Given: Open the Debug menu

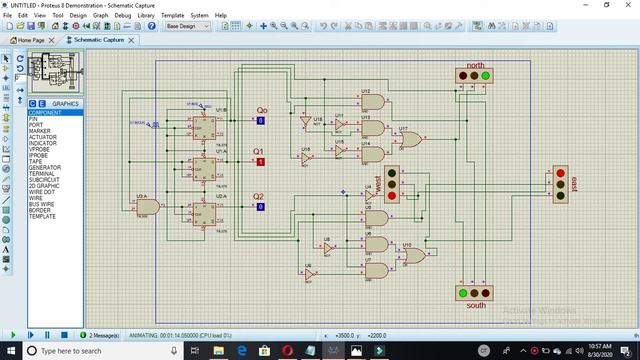Looking at the screenshot, I should point(122,16).
